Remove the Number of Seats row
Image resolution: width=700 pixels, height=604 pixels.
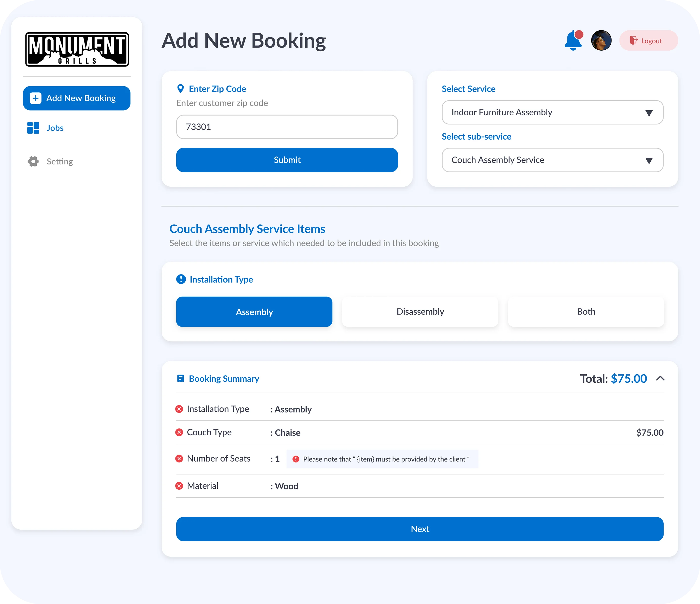(x=179, y=459)
